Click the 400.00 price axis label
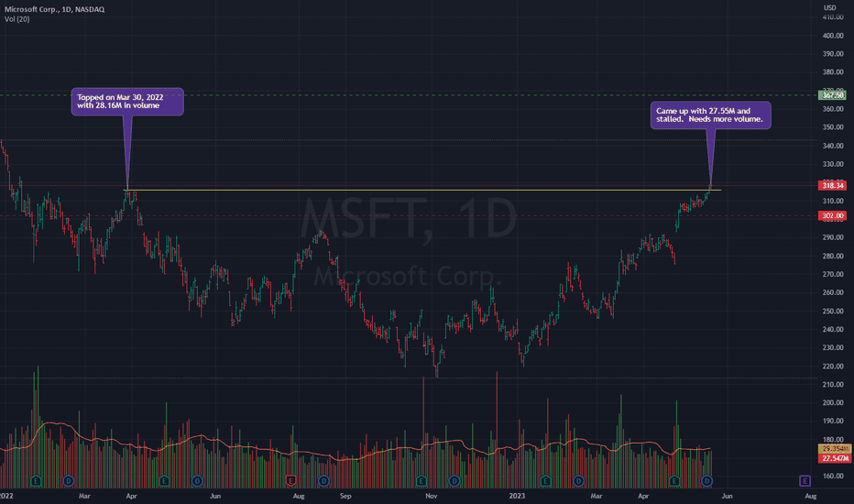This screenshot has width=854, height=504. [833, 36]
